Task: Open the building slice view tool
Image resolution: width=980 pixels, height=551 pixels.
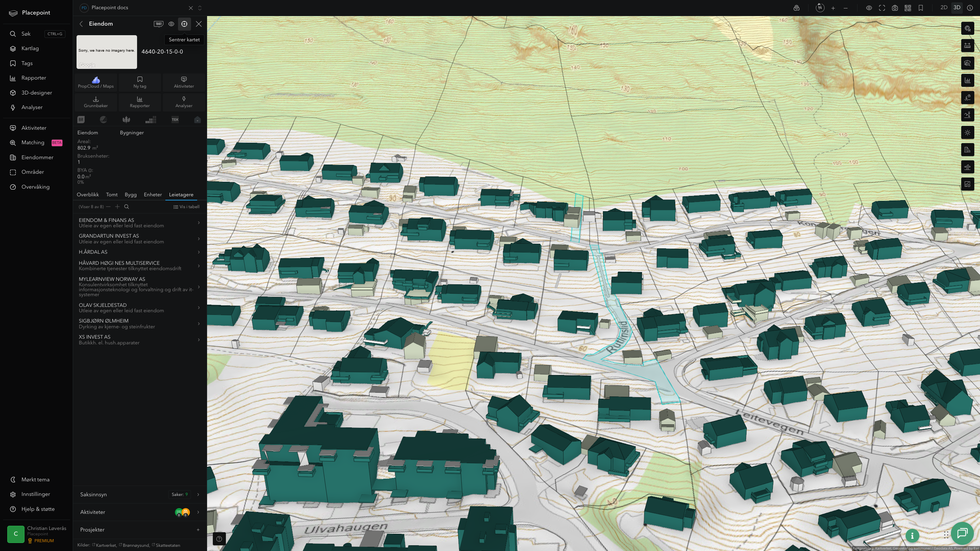Action: click(967, 167)
